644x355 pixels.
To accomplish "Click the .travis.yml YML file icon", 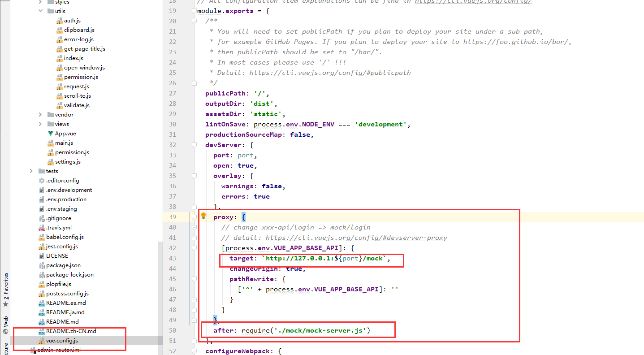I will [42, 228].
